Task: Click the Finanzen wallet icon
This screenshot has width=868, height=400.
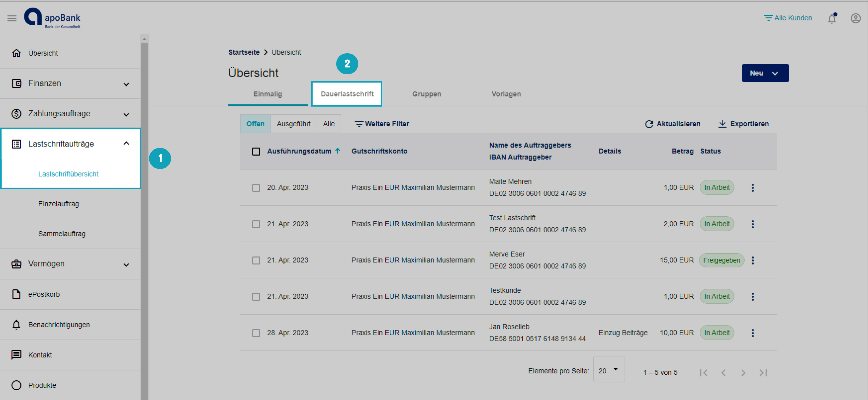Action: (x=16, y=83)
